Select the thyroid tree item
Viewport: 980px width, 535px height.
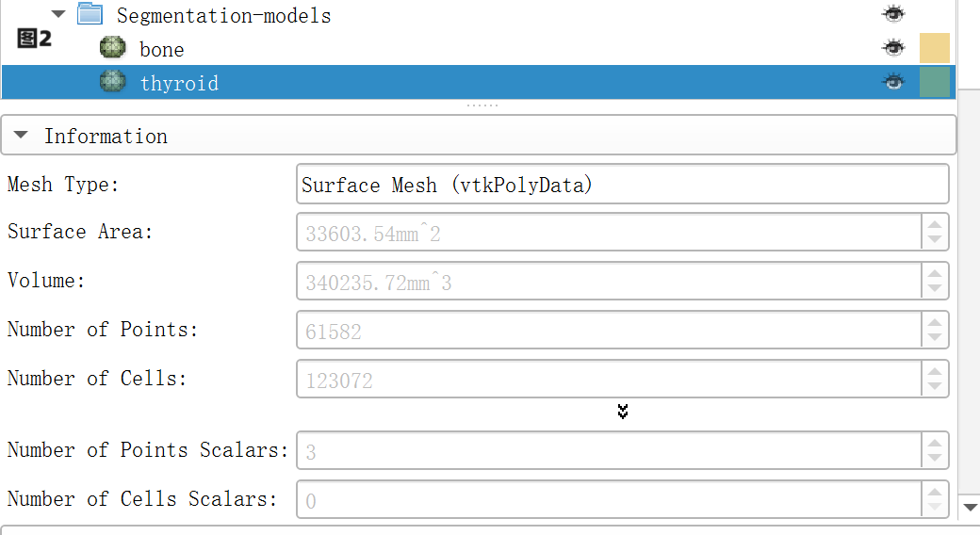pos(179,83)
